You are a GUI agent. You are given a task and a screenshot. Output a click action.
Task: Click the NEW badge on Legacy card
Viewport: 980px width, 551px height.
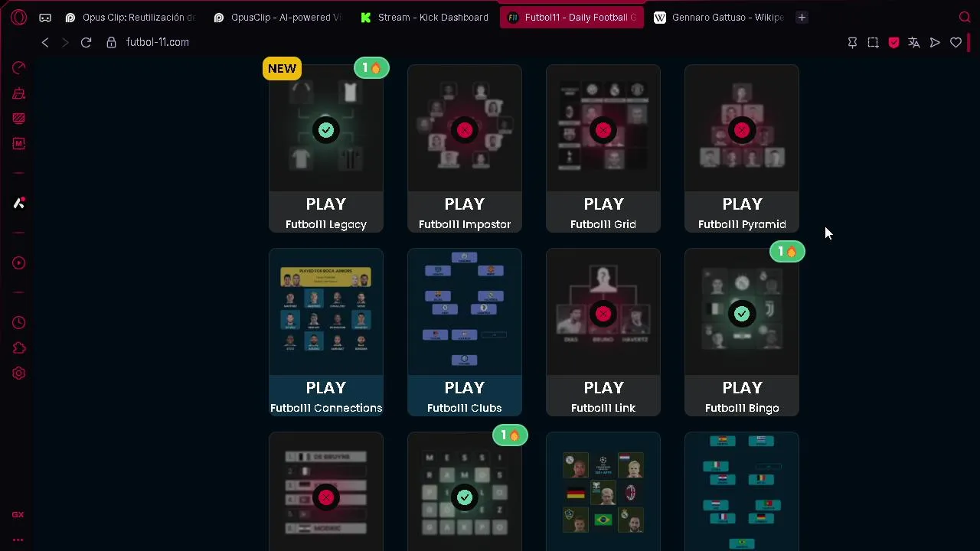click(x=282, y=68)
